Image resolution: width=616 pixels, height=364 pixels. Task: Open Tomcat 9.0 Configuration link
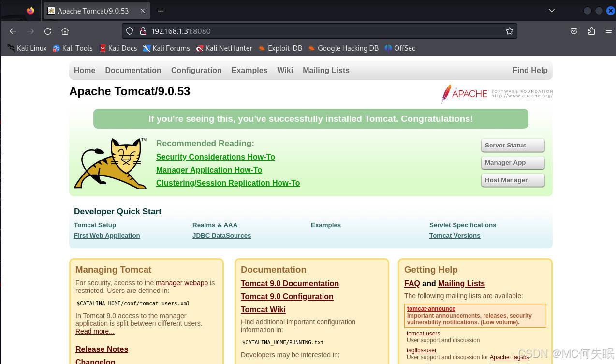coord(287,296)
